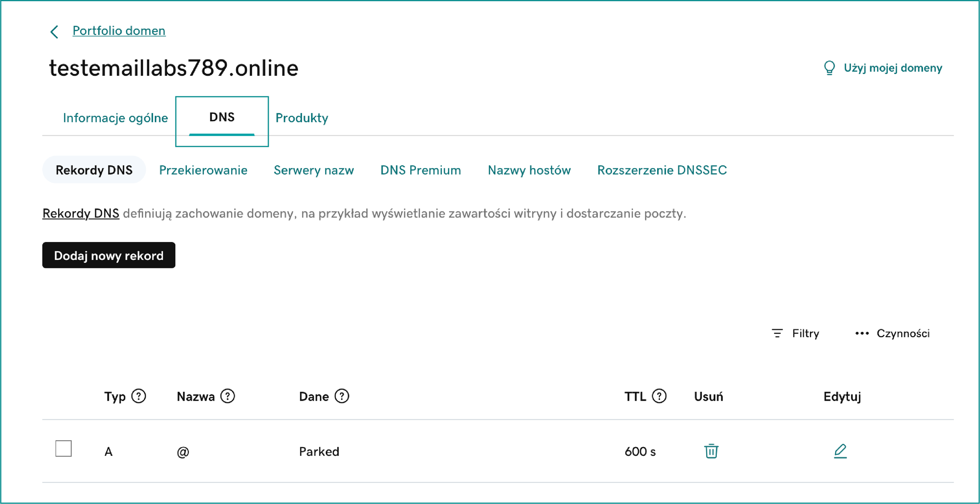Click the back arrow next to Portfolio domen
Viewport: 980px width, 504px height.
(54, 31)
